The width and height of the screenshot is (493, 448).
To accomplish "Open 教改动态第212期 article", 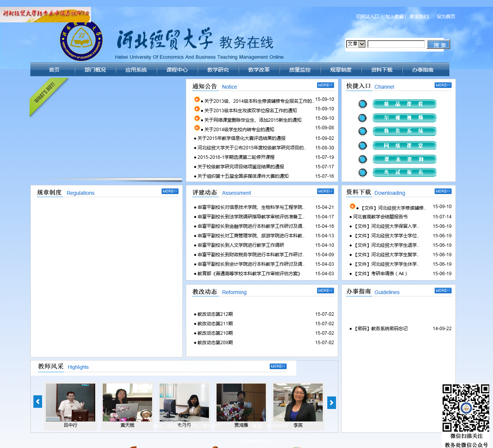I will 215,314.
